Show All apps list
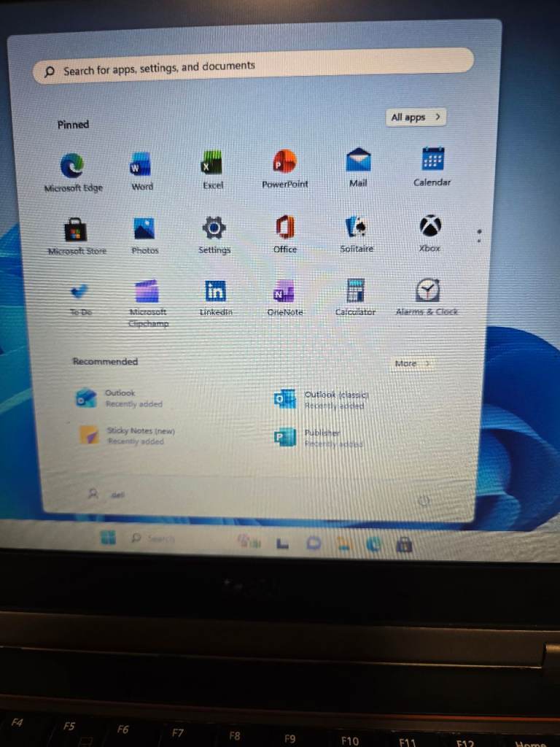The width and height of the screenshot is (560, 747). pos(416,117)
